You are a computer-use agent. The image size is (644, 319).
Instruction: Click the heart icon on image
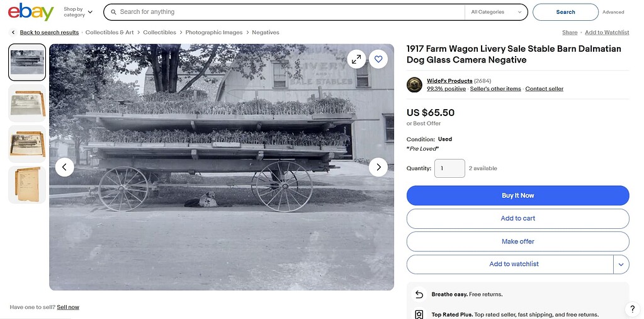[x=378, y=59]
